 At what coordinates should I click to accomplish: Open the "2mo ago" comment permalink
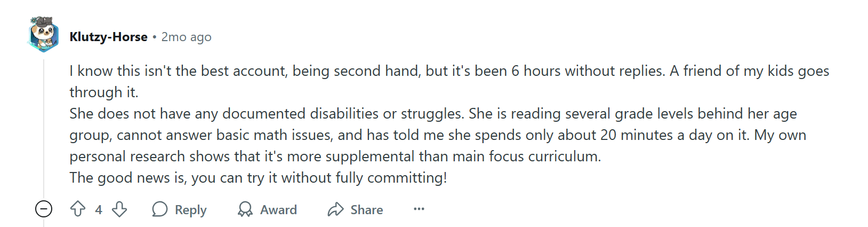click(186, 37)
